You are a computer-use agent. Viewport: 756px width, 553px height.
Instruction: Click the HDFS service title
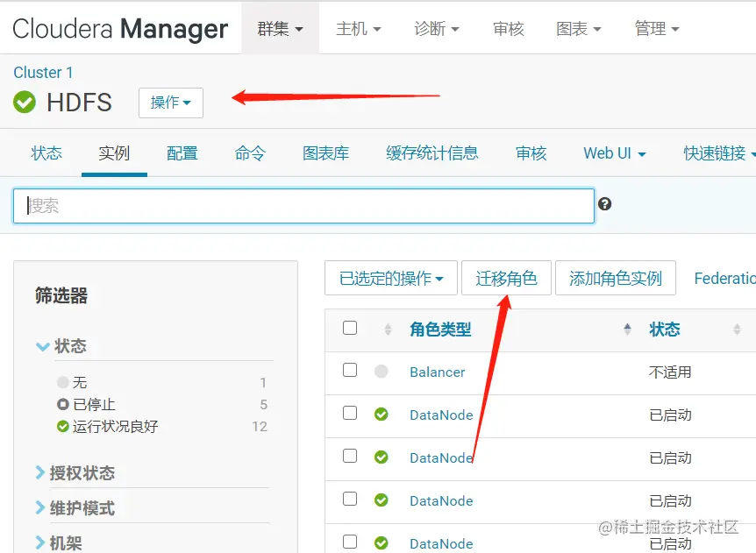point(79,103)
